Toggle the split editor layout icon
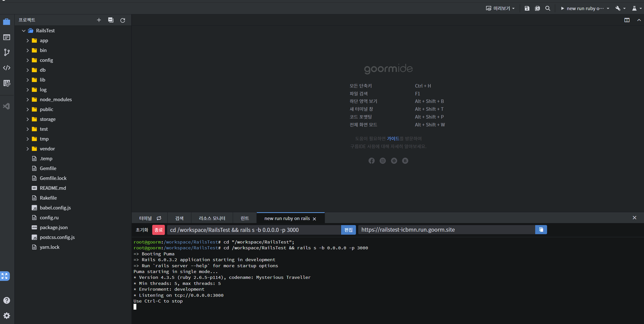Screen dimensions: 644x324 pos(627,20)
